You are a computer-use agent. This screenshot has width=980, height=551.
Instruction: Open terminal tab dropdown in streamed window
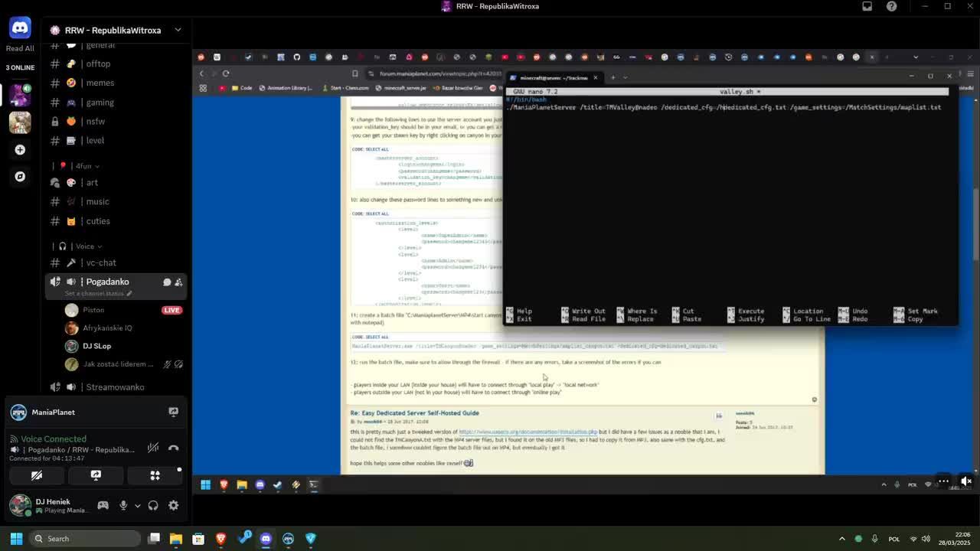click(x=625, y=77)
